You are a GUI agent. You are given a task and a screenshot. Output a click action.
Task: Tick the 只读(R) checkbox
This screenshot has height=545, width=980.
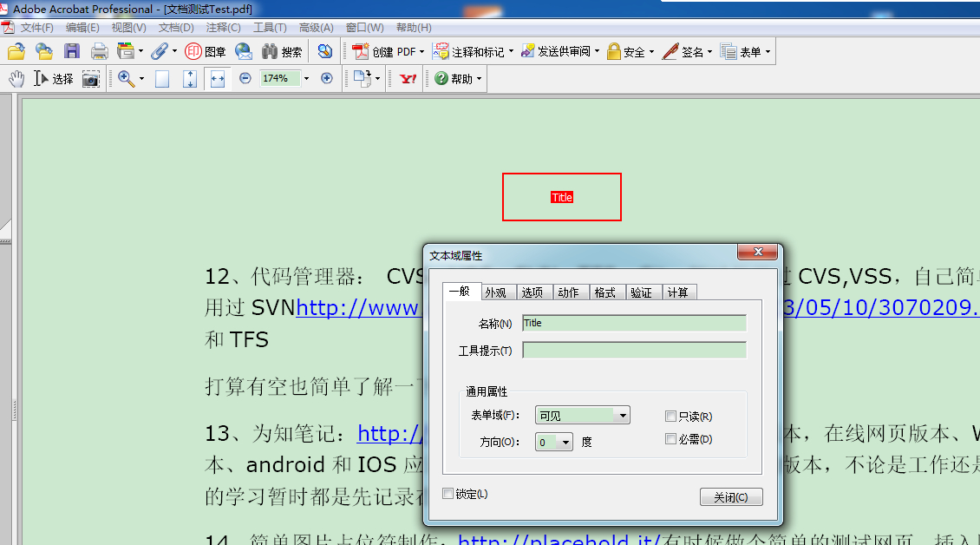[670, 416]
